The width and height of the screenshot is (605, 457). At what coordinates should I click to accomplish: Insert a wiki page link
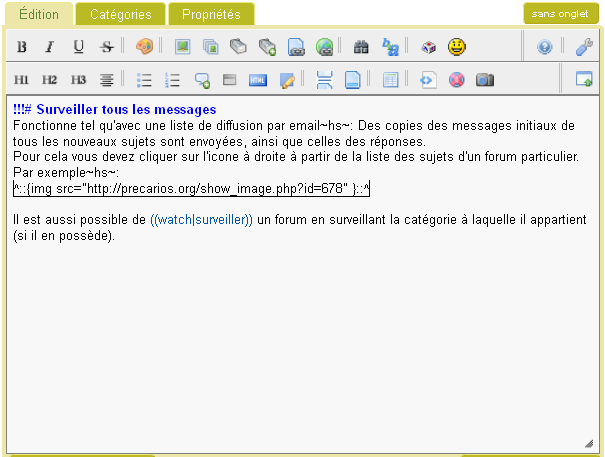tap(296, 47)
